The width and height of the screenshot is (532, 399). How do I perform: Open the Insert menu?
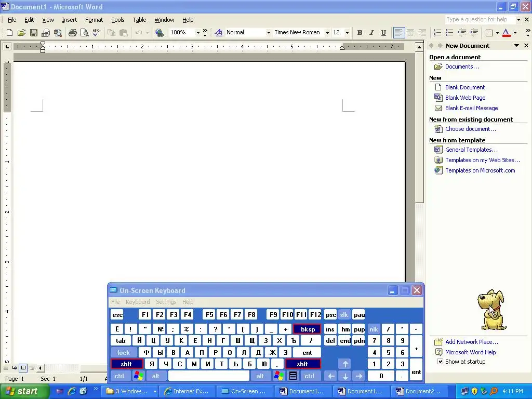(x=69, y=20)
